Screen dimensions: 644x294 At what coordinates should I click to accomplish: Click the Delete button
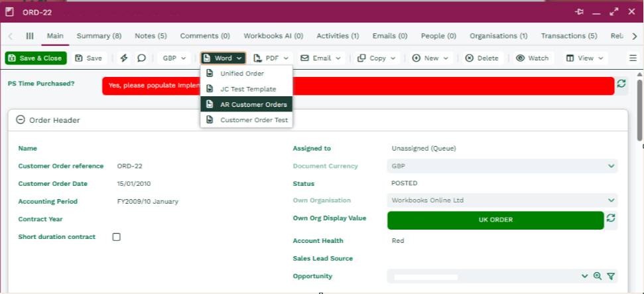pos(483,58)
